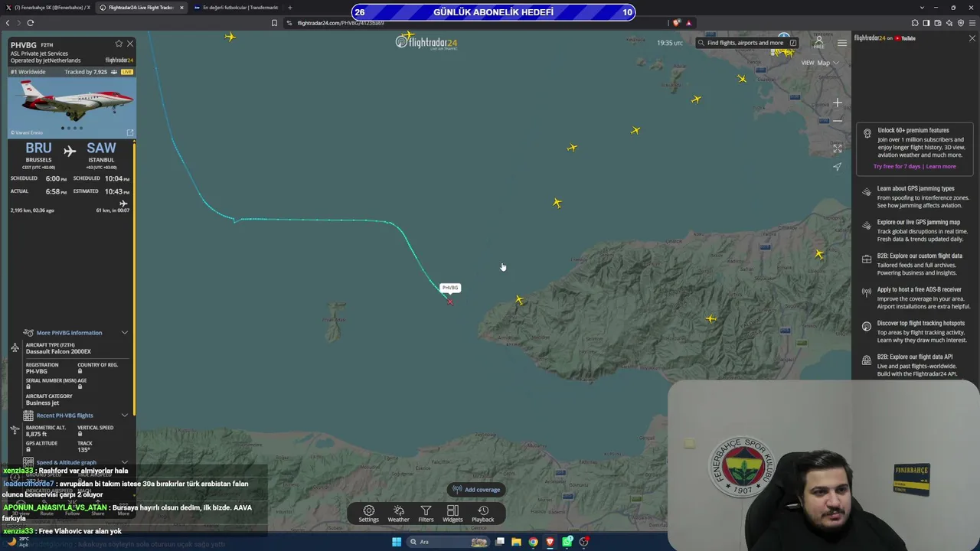
Task: Open the Filters menu
Action: coord(426,514)
